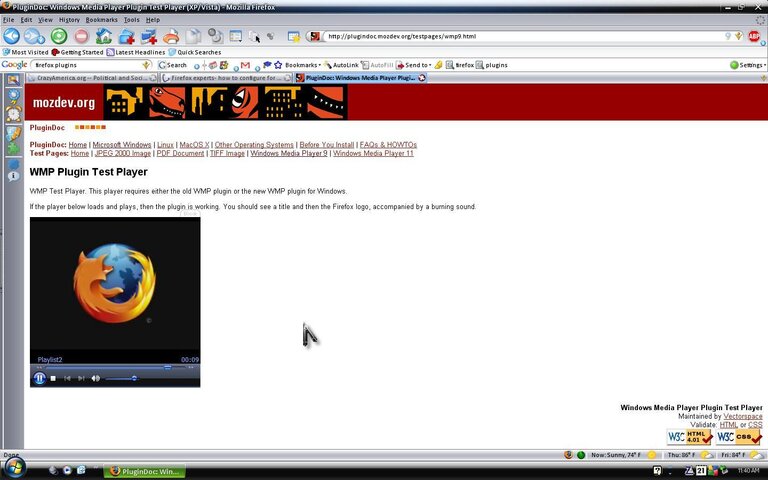Stop the WMP plugin video
Viewport: 768px width, 480px height.
coord(53,378)
